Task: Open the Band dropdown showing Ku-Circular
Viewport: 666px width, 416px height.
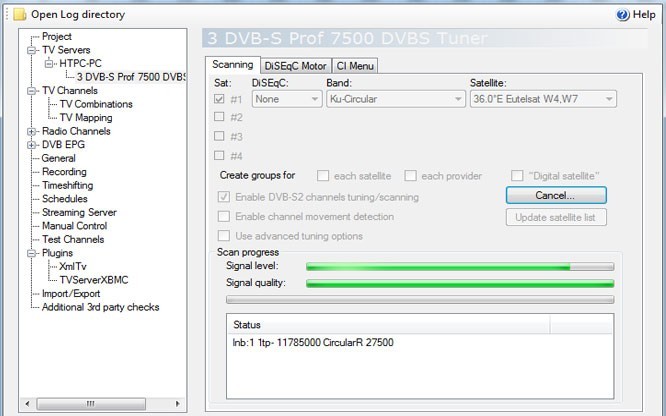Action: pos(395,99)
